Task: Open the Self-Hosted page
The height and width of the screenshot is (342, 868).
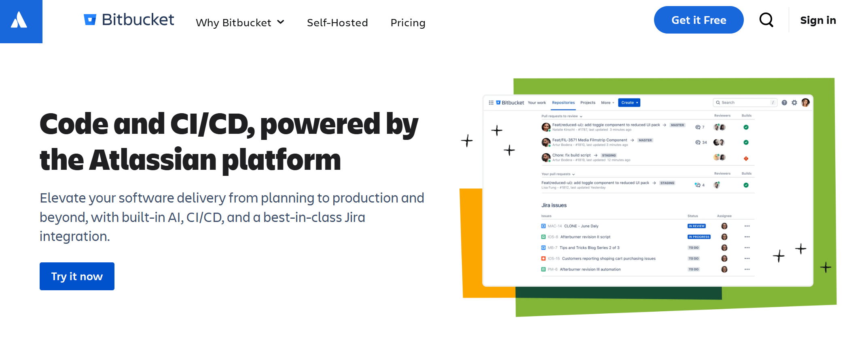Action: (x=337, y=23)
